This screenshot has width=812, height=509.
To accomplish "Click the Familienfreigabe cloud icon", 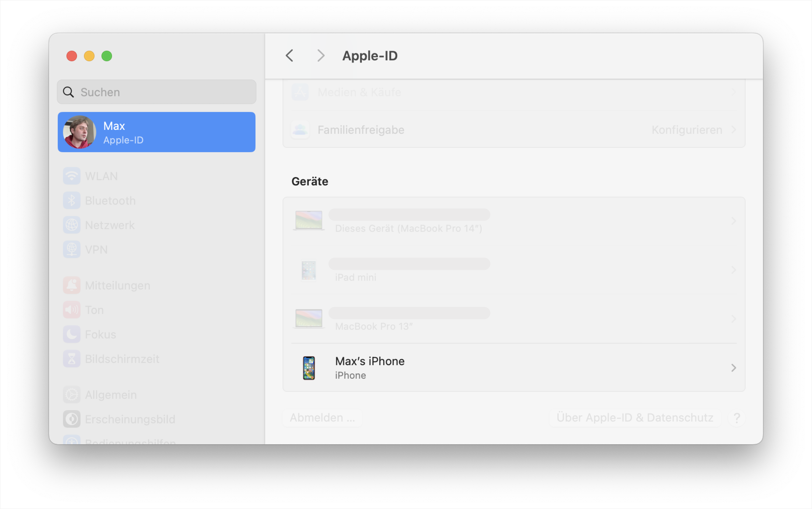I will pos(300,130).
